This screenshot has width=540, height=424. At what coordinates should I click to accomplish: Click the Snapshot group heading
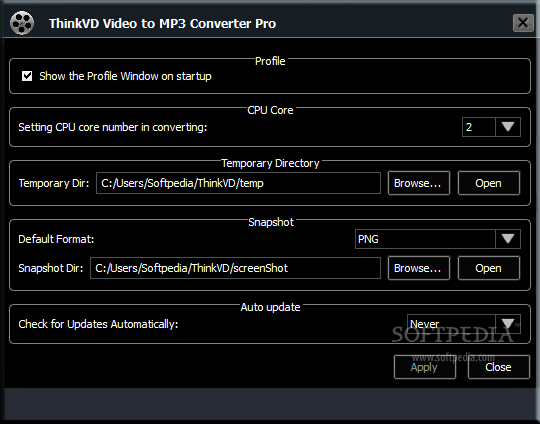271,222
